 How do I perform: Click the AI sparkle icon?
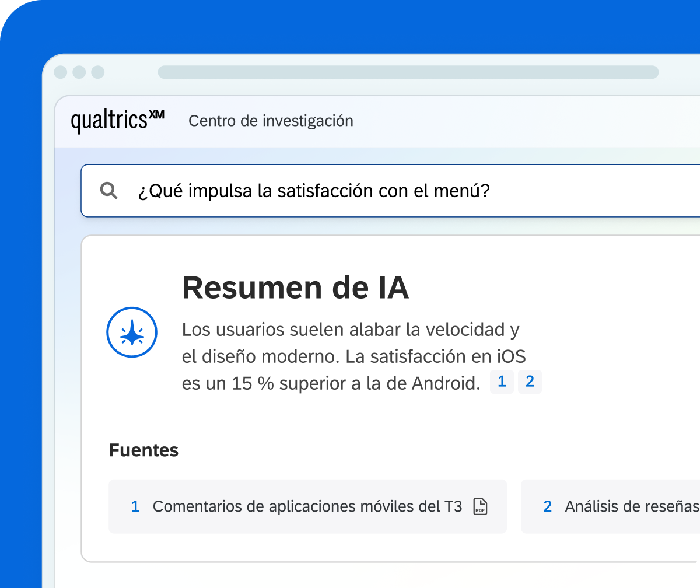(132, 332)
